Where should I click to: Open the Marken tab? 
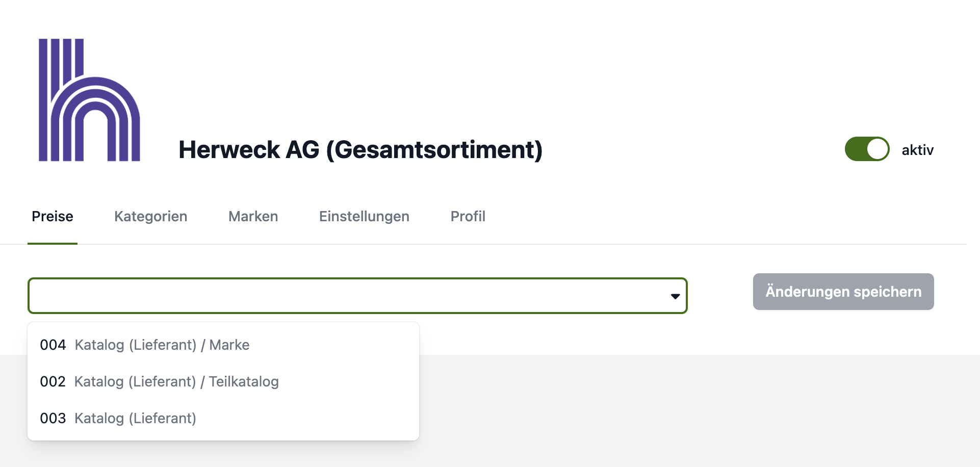[253, 216]
